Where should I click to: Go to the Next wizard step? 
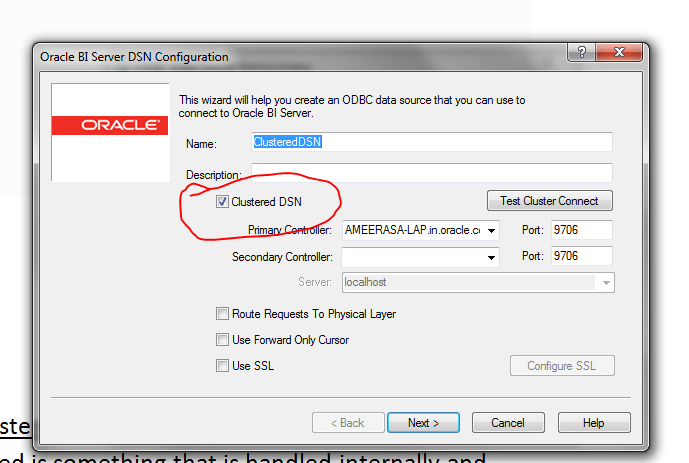pyautogui.click(x=423, y=423)
